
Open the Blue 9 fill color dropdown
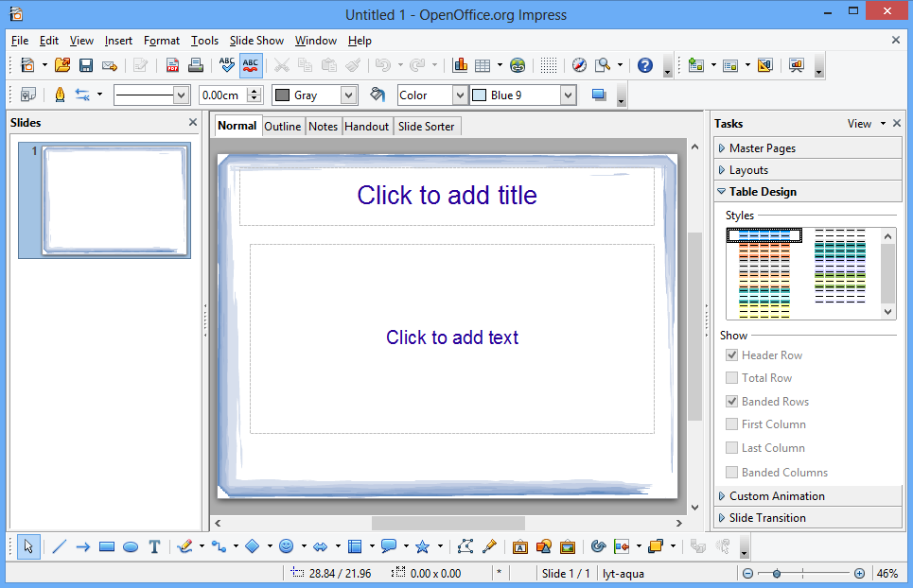[x=568, y=95]
